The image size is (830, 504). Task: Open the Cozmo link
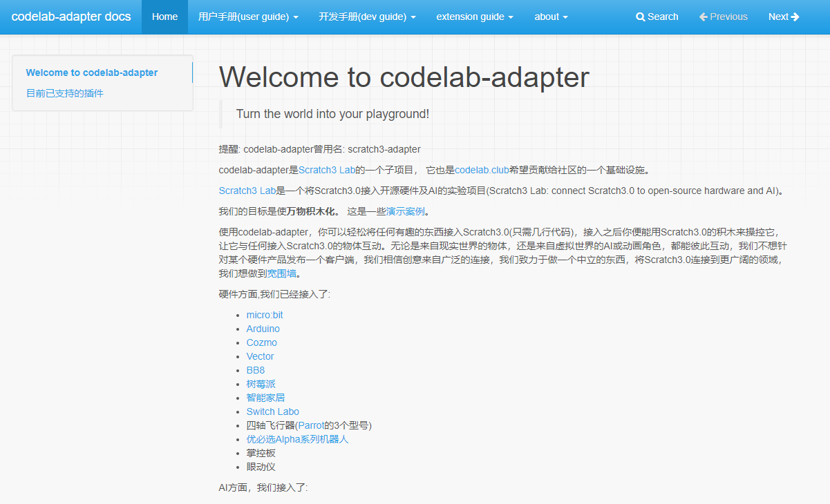pyautogui.click(x=262, y=342)
